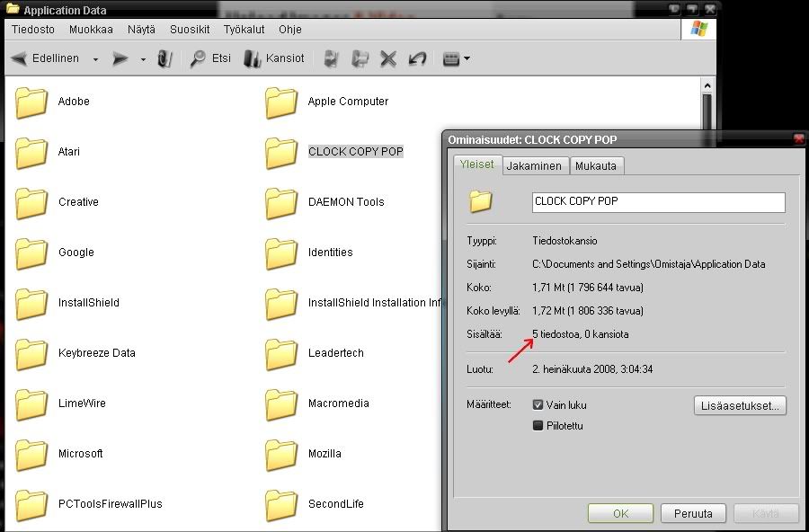Switch to the Jakaminen tab
This screenshot has width=809, height=532.
click(534, 165)
